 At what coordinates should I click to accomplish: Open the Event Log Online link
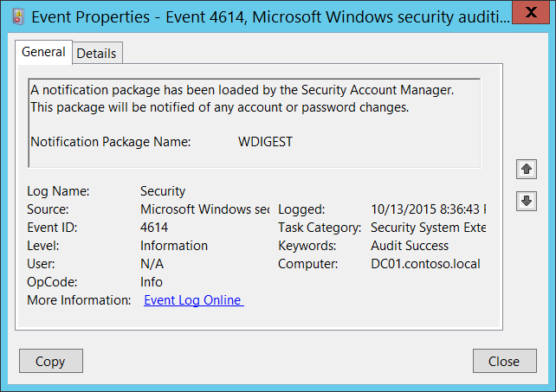click(x=193, y=300)
